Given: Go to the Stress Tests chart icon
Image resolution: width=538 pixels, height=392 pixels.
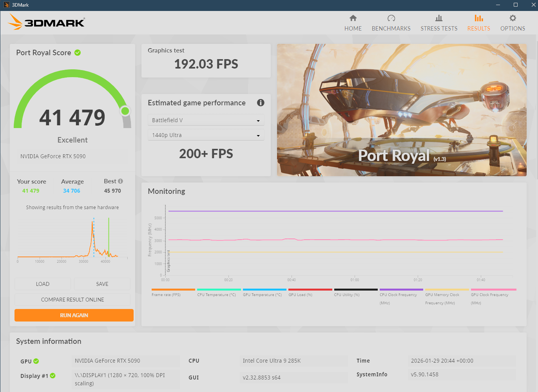Looking at the screenshot, I should tap(439, 18).
